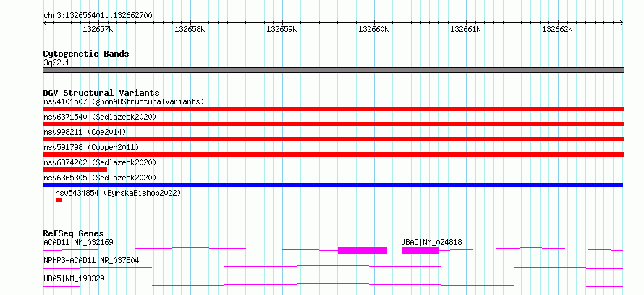The width and height of the screenshot is (644, 295).
Task: Select the nsv591798 Cooper2011 variant label
Action: (x=91, y=147)
